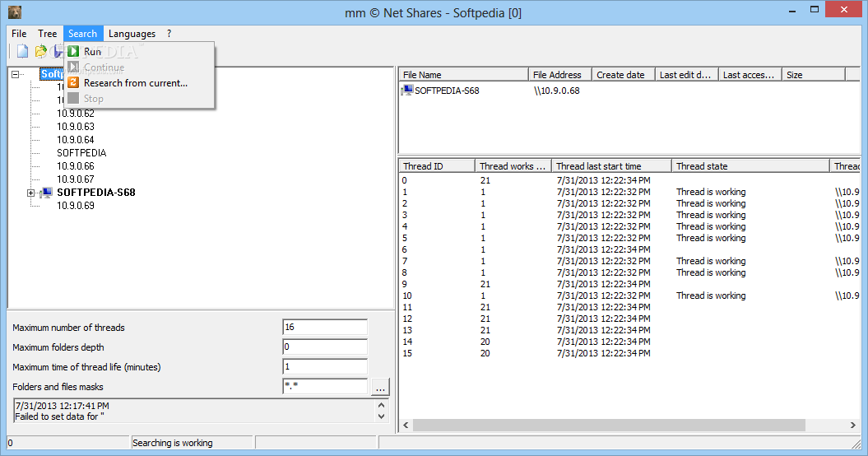The width and height of the screenshot is (868, 456).
Task: Select tree item 10.9.0.62
Action: click(76, 114)
